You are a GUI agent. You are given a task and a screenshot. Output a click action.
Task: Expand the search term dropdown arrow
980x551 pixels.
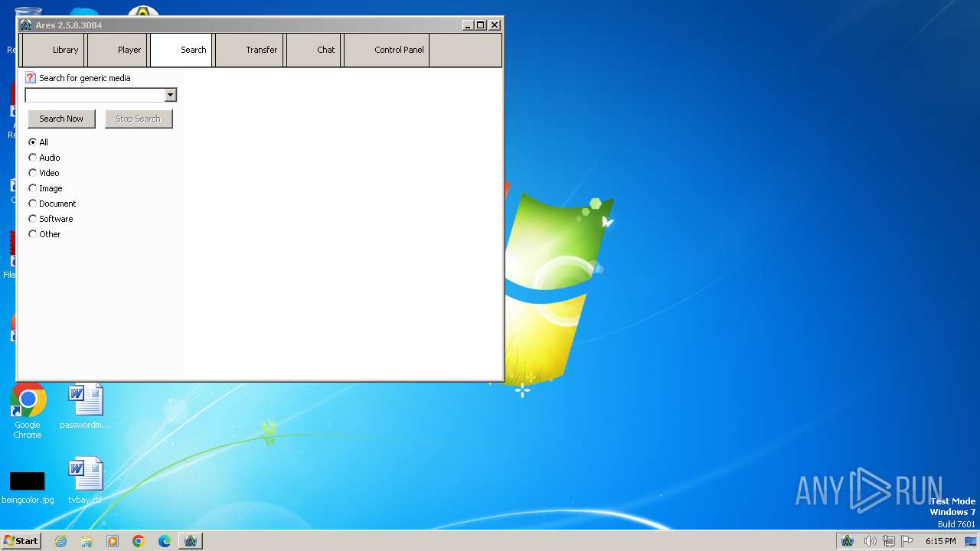click(171, 95)
